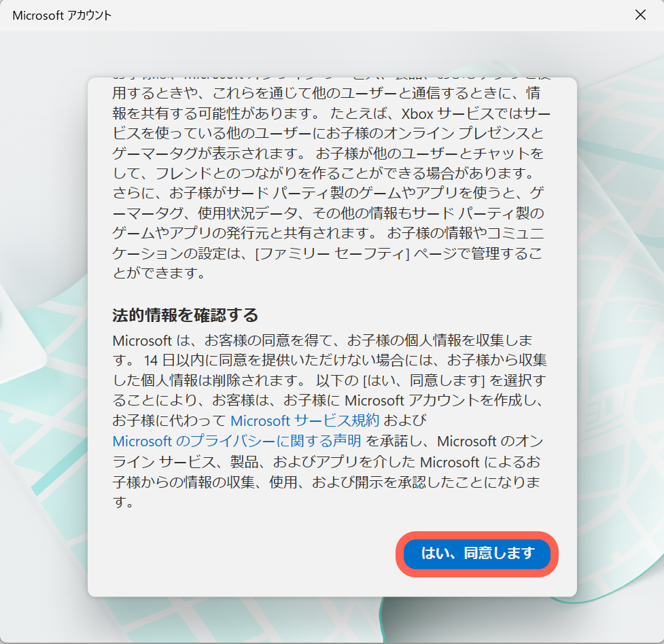
Task: Click the はい、同意します button
Action: [x=477, y=554]
